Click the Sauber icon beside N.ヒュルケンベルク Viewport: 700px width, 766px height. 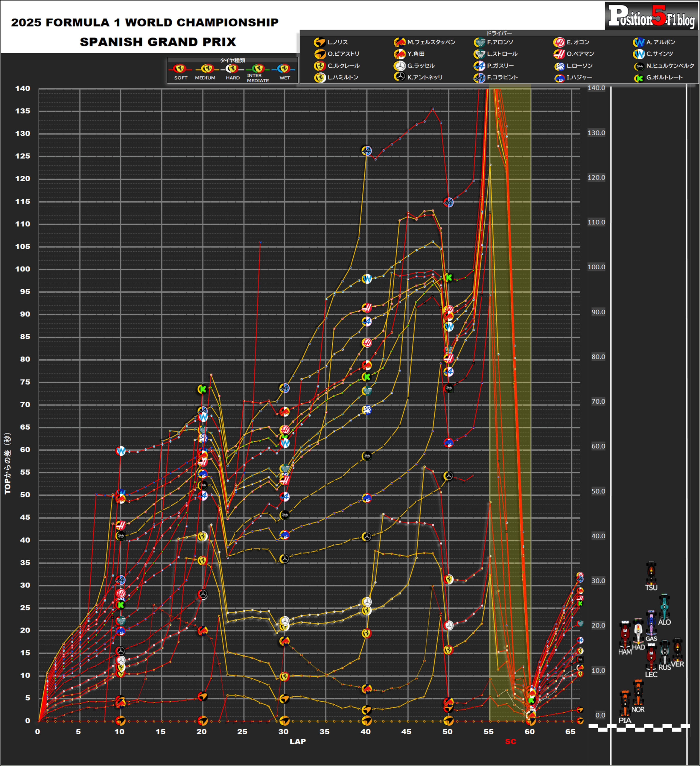click(639, 66)
